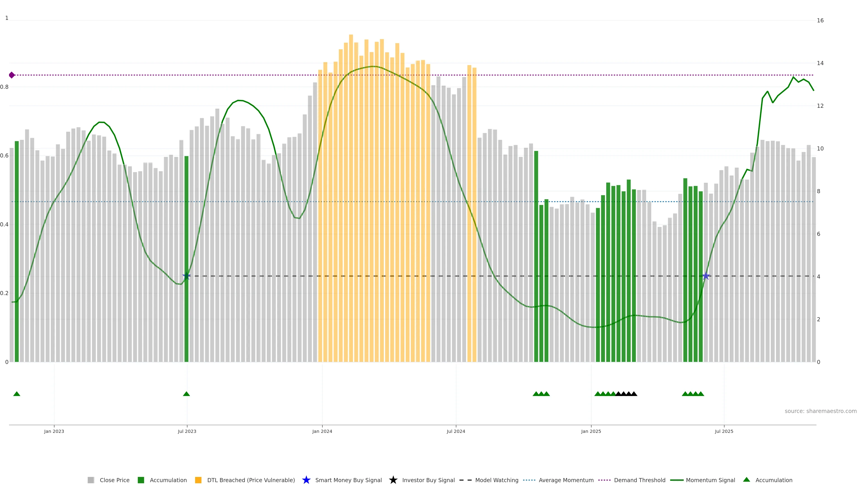Viewport: 868px width, 488px height.
Task: Click the star marker at July 2023 bar
Action: (x=186, y=276)
